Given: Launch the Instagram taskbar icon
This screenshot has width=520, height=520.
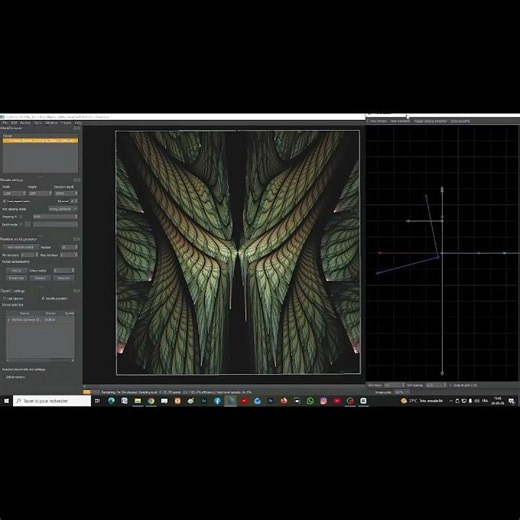Looking at the screenshot, I should [323, 401].
